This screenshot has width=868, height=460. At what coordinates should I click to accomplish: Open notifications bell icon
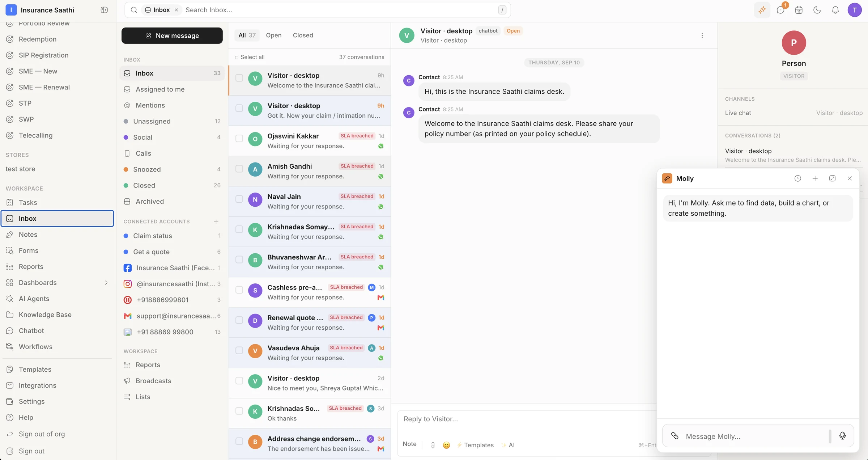click(835, 10)
